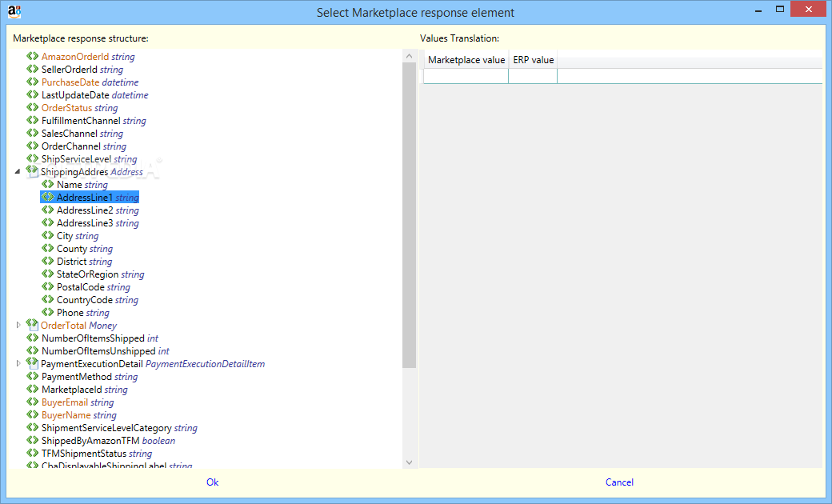Click the element icon next to PurchaseDate
The height and width of the screenshot is (504, 832).
[32, 82]
